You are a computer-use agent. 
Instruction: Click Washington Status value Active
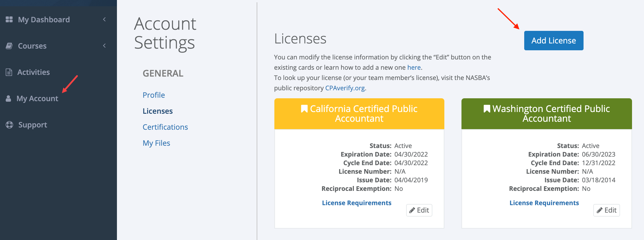591,146
